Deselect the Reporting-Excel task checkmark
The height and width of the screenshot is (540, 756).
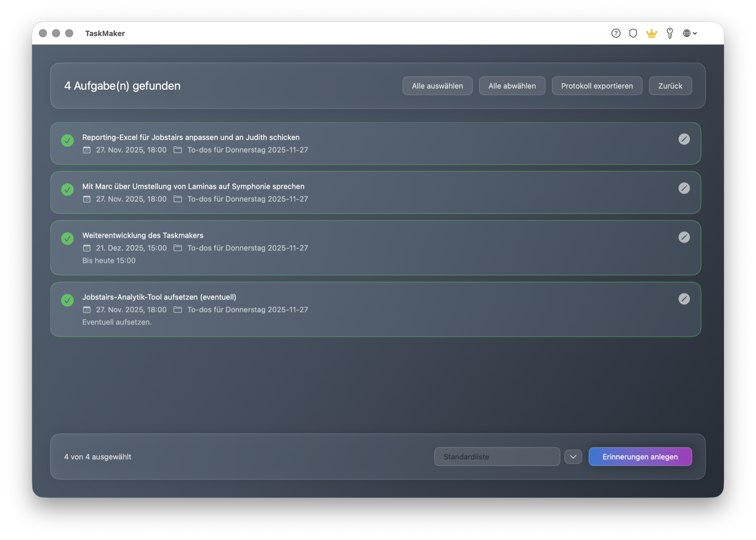coord(68,140)
